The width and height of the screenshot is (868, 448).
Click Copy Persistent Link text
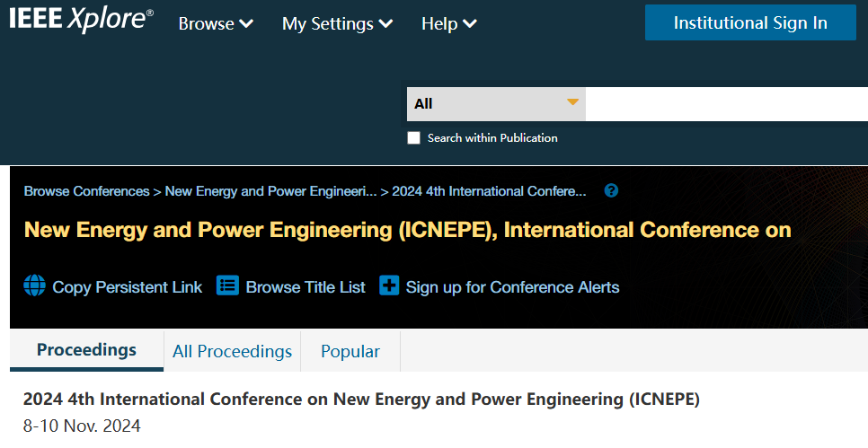click(x=128, y=287)
